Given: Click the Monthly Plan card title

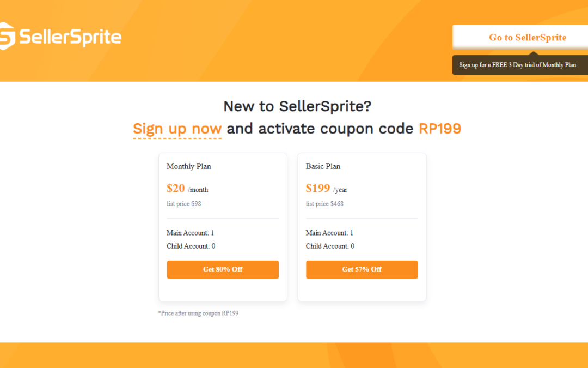Looking at the screenshot, I should 189,166.
